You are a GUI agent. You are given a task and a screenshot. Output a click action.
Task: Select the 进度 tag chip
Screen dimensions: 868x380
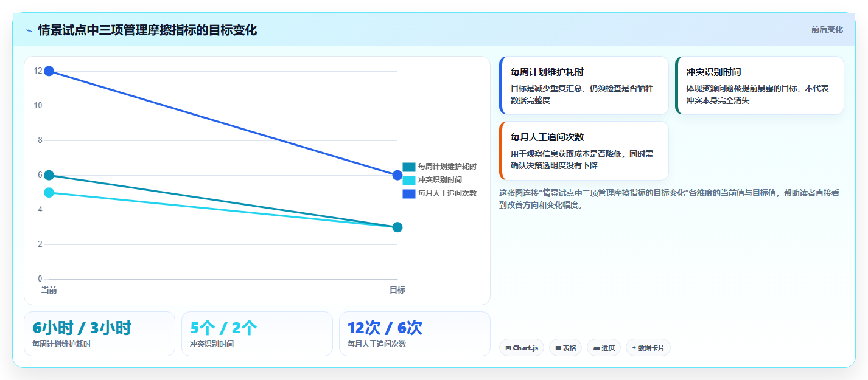click(x=604, y=348)
